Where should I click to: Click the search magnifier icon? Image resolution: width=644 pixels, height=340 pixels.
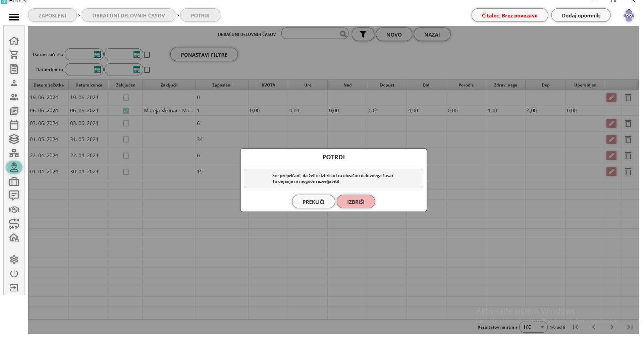pos(343,34)
